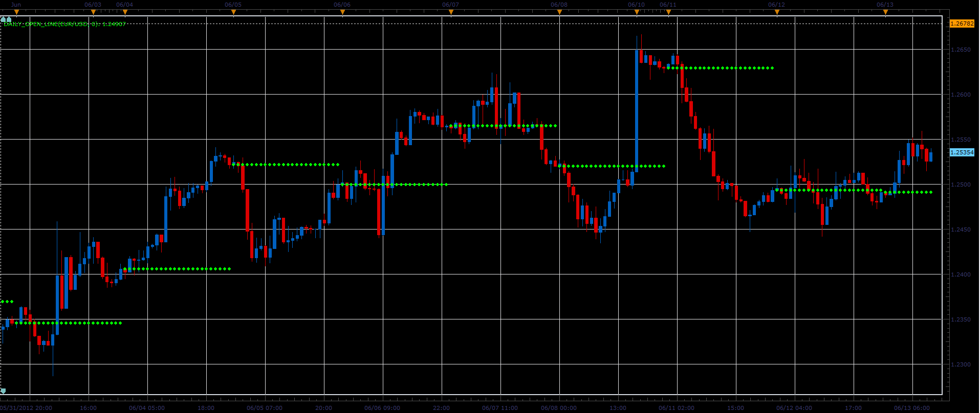Click the second teal up-arrow chart marker

coord(9,20)
